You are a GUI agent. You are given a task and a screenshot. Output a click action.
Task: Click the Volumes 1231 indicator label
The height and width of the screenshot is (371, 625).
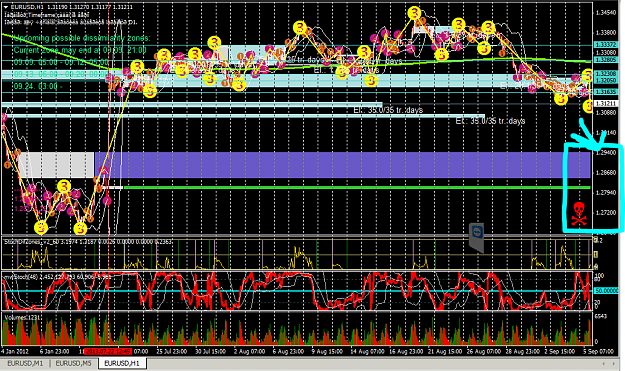click(22, 317)
